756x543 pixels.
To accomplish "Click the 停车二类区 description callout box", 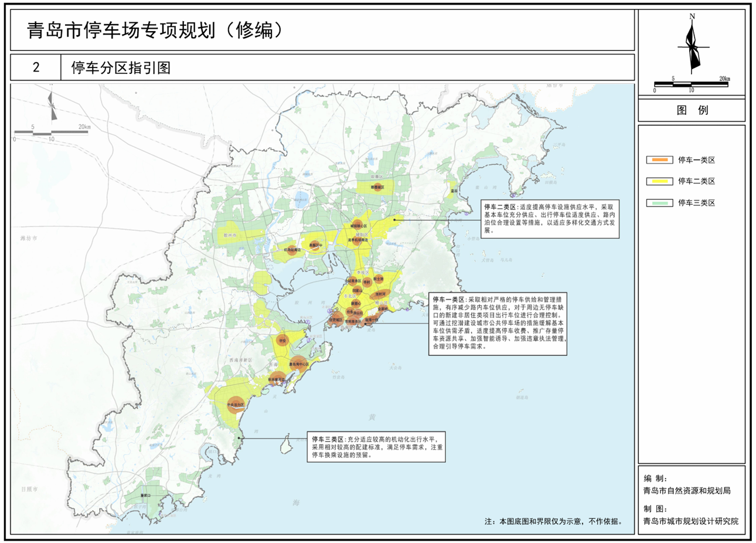I will pos(549,219).
